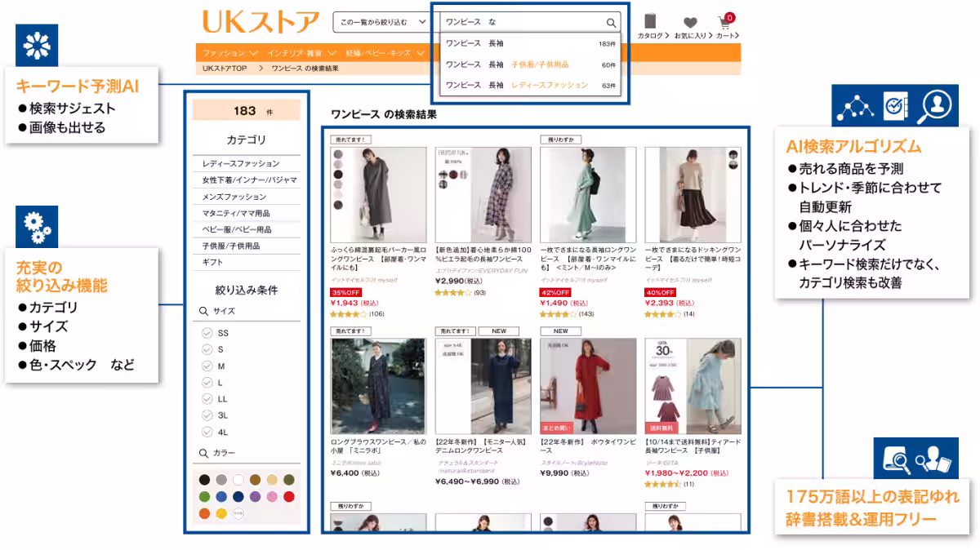Screen dimensions: 980x550
Task: Pick the purple color swatch
Action: (256, 496)
